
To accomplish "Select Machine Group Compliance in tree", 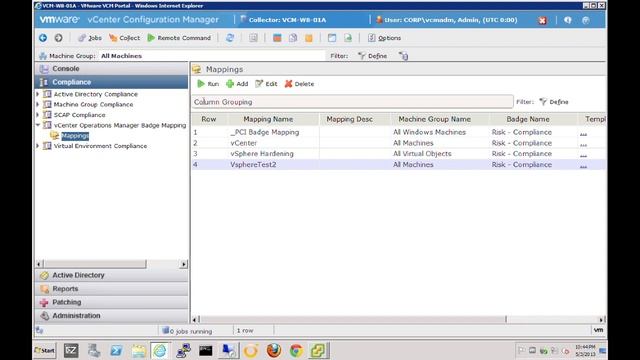I will (x=93, y=104).
